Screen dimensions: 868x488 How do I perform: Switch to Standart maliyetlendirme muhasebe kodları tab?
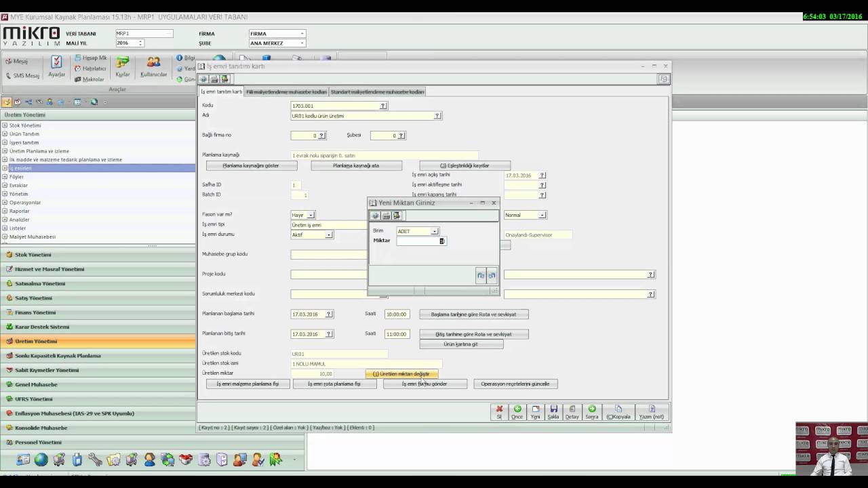377,91
